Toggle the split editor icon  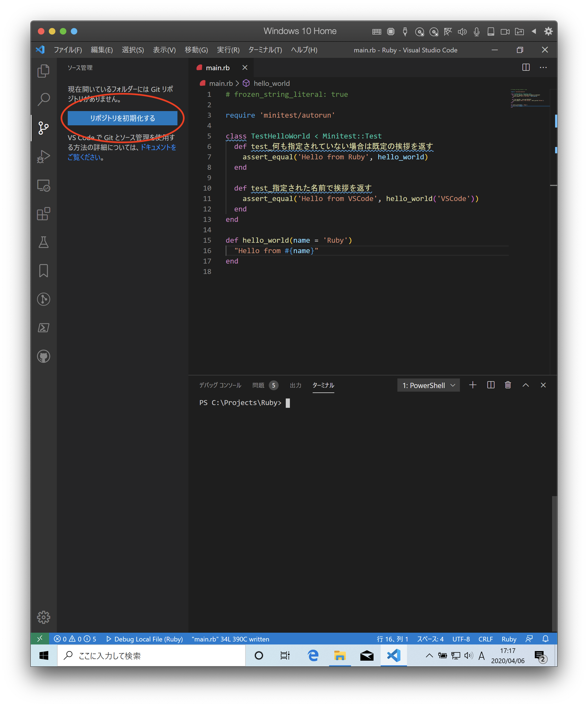pyautogui.click(x=526, y=67)
